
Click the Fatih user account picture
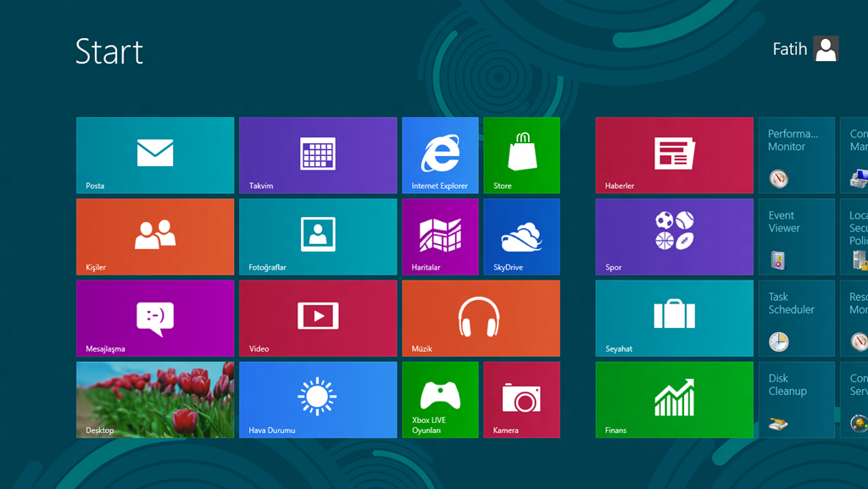826,48
